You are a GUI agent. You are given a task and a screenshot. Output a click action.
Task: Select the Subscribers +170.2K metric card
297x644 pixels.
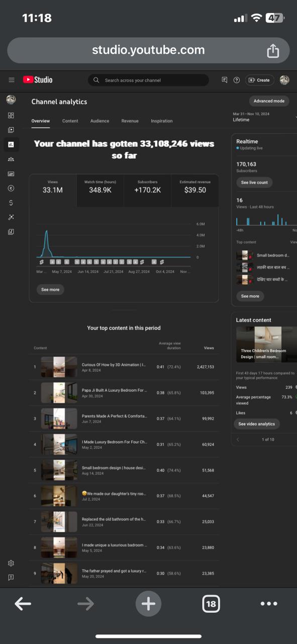click(x=147, y=191)
